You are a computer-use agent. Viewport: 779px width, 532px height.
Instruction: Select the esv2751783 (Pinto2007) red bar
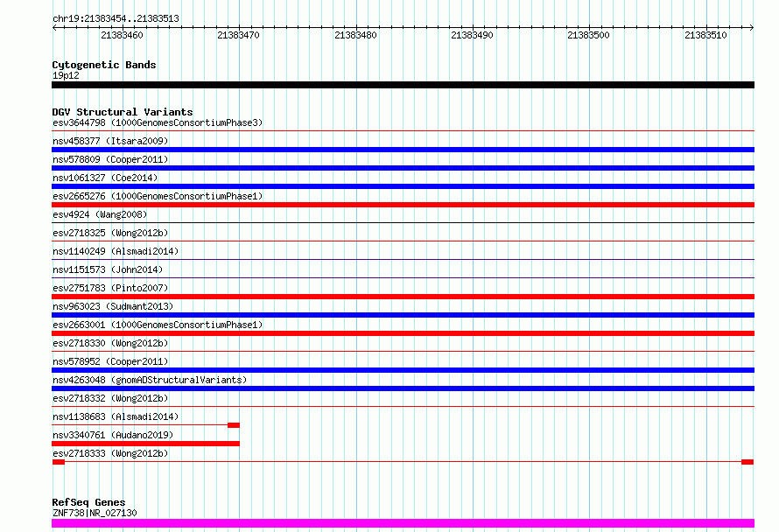click(403, 297)
